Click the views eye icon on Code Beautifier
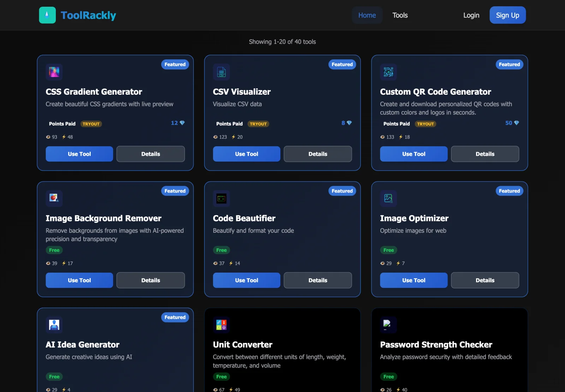 215,263
